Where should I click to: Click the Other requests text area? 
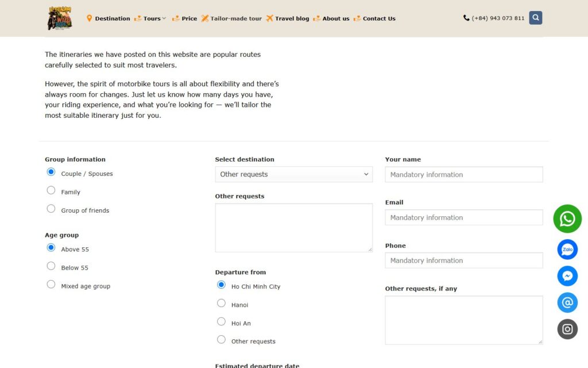(x=293, y=228)
